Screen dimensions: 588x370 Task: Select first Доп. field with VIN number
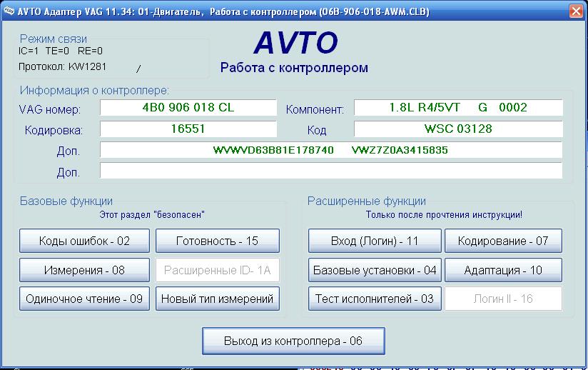point(331,150)
